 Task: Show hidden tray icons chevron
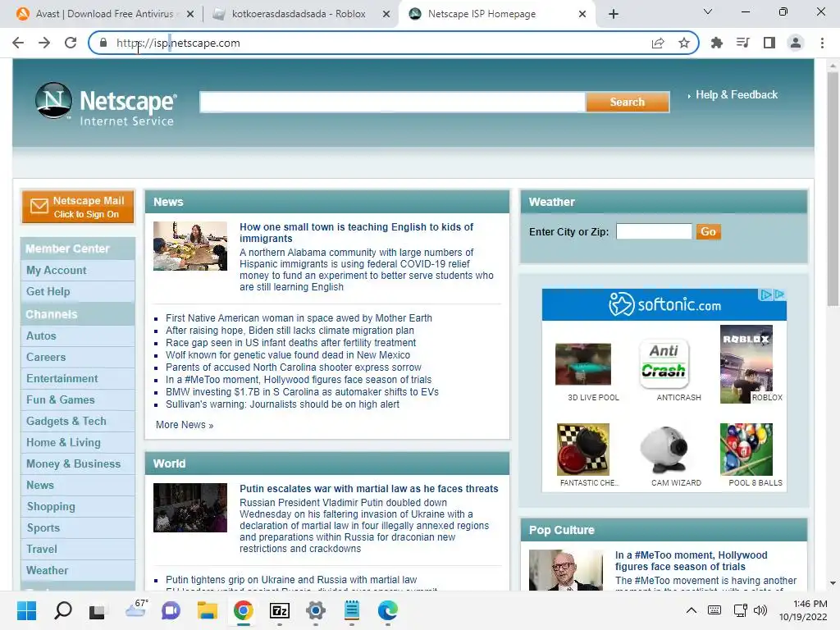click(x=692, y=610)
